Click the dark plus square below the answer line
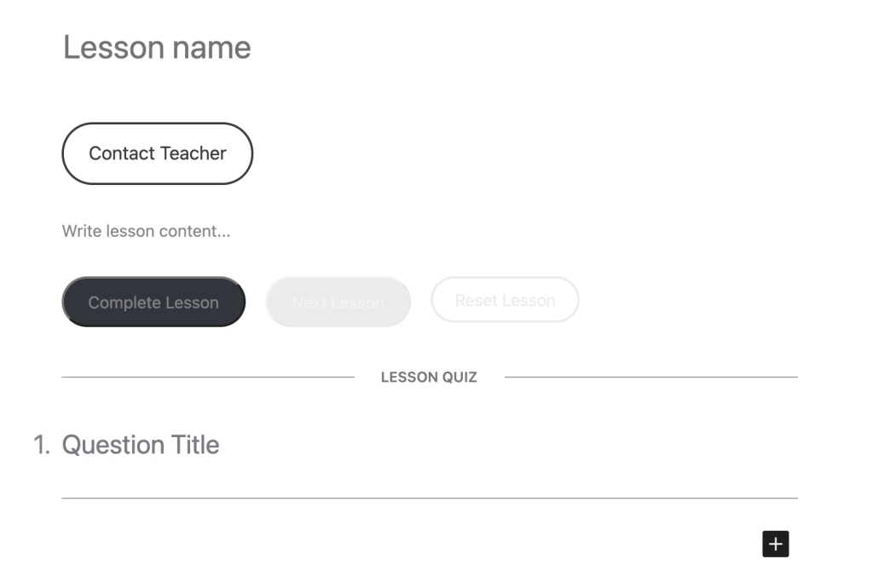 (775, 544)
